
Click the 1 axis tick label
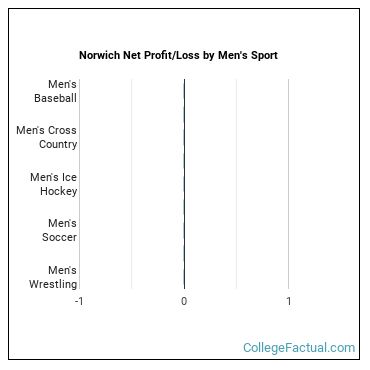click(x=289, y=301)
